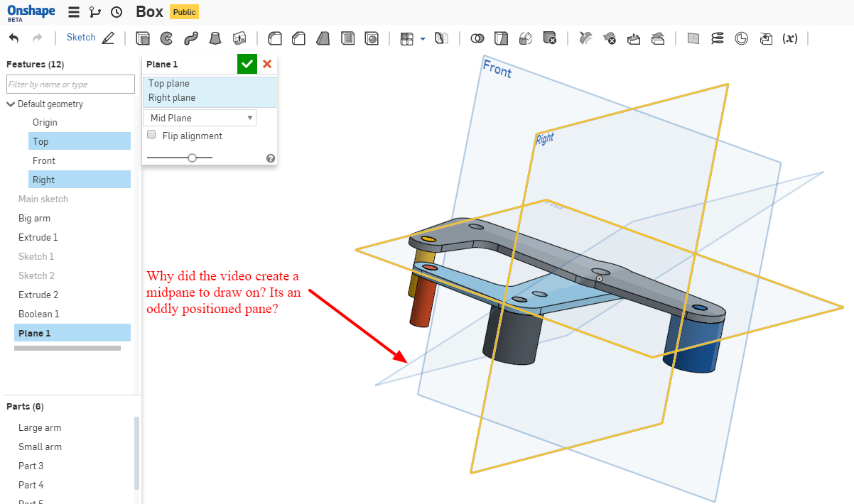Start a new Sketch

pyautogui.click(x=81, y=38)
